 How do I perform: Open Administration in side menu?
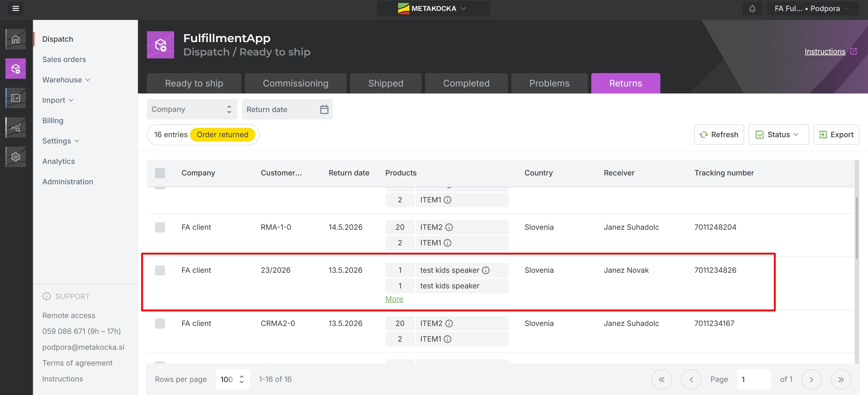tap(67, 182)
